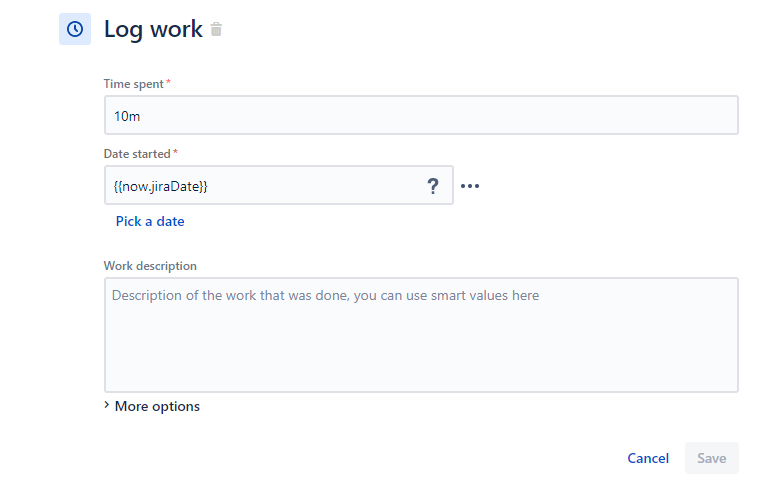This screenshot has height=481, width=765.
Task: Expand the More options chevron arrow
Action: [x=106, y=405]
